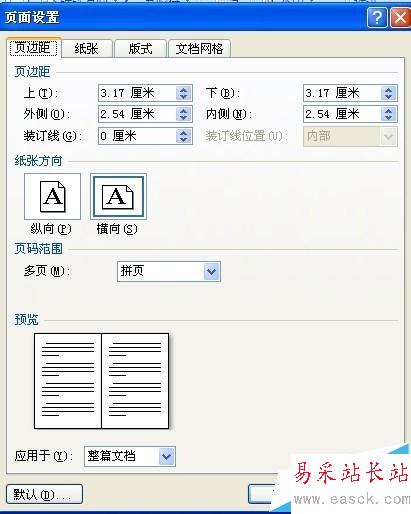Expand the 应用于 dropdown showing 整篇文档
This screenshot has width=411, height=514.
click(x=130, y=456)
